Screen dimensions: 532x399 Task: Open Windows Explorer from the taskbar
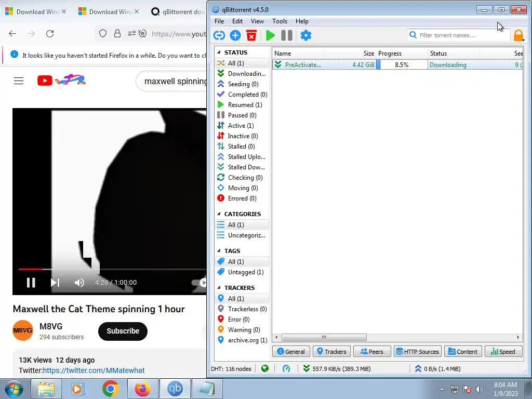[x=46, y=389]
